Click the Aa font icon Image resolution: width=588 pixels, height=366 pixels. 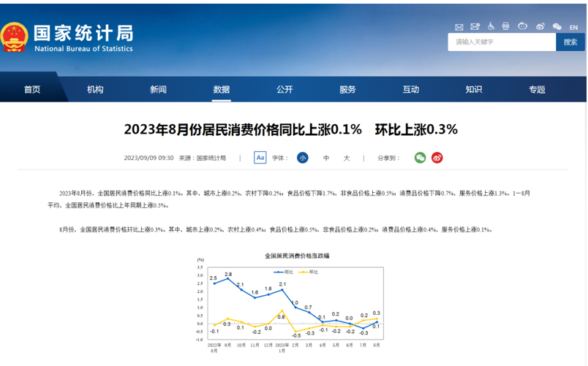click(x=260, y=158)
